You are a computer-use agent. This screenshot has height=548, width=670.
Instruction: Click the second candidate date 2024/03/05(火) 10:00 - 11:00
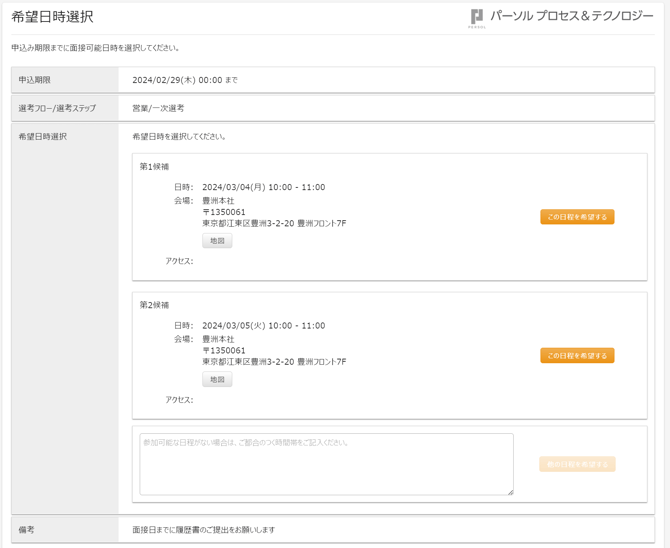[263, 326]
